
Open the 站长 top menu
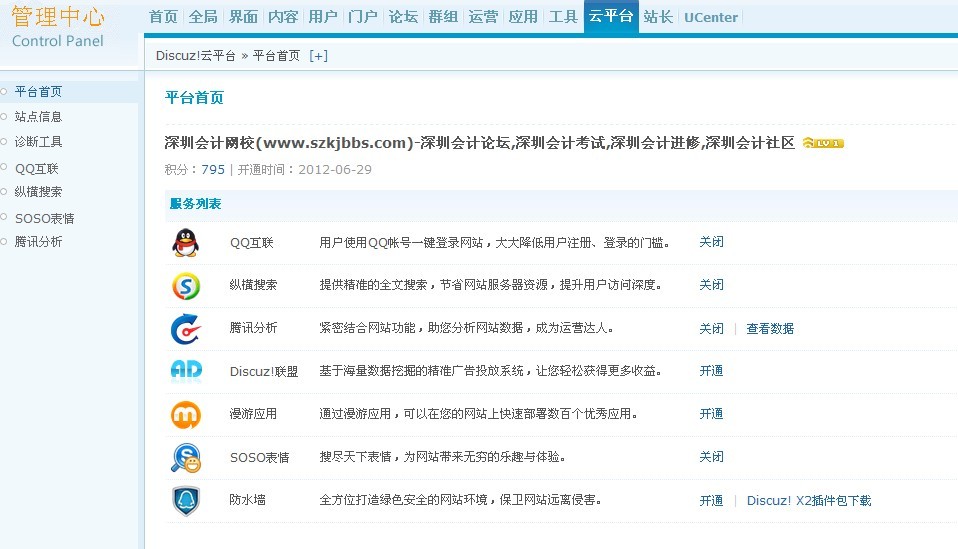click(658, 16)
